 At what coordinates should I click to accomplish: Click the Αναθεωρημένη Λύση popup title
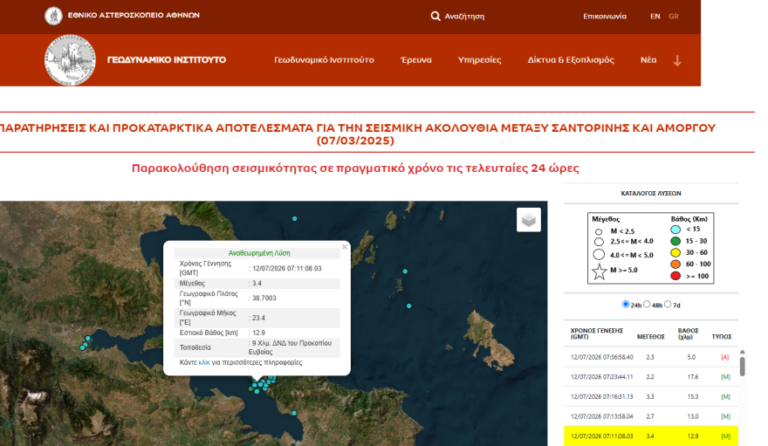(x=259, y=253)
